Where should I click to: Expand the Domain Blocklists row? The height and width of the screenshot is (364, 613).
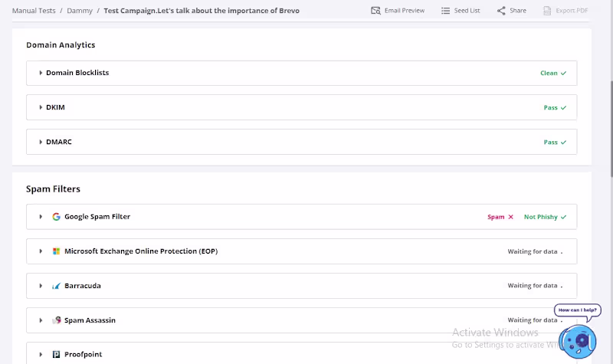tap(41, 73)
